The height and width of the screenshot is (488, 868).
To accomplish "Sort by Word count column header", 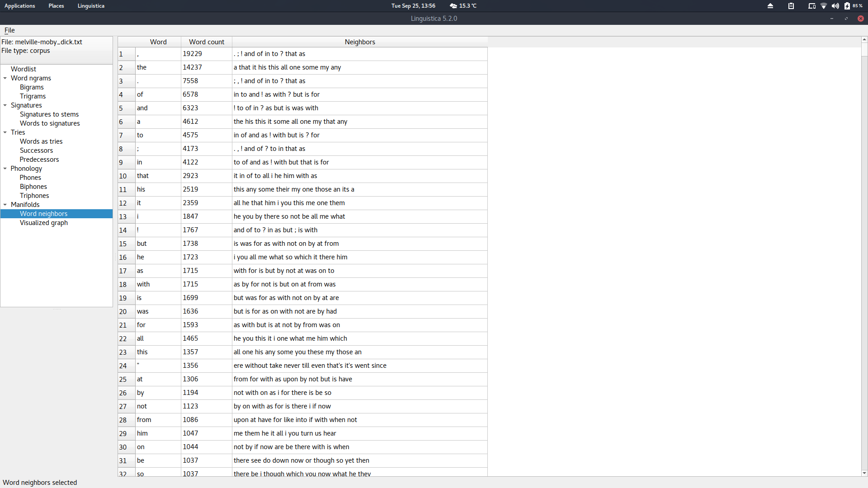I will click(206, 42).
